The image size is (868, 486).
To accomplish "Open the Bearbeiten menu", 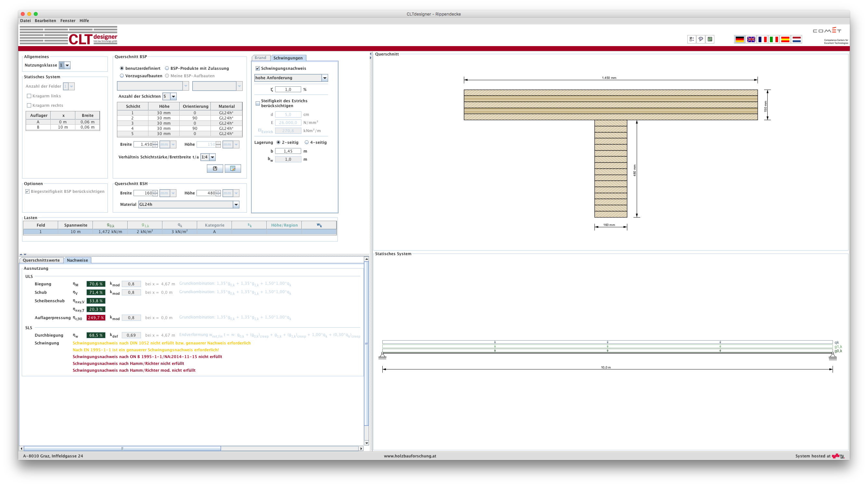I will click(45, 20).
